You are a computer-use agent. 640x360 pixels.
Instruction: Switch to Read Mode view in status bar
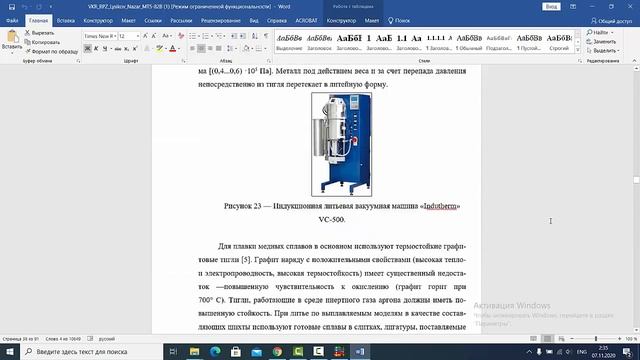pyautogui.click(x=533, y=339)
